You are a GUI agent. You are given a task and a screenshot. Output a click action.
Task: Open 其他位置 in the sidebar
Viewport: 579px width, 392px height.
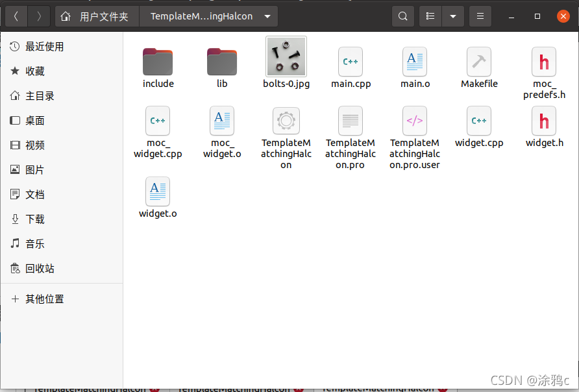43,299
